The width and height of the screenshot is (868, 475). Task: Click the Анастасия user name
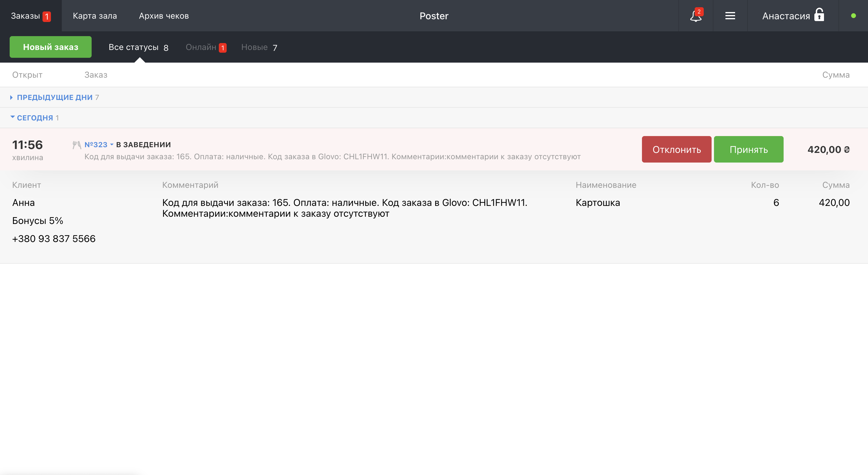click(786, 16)
